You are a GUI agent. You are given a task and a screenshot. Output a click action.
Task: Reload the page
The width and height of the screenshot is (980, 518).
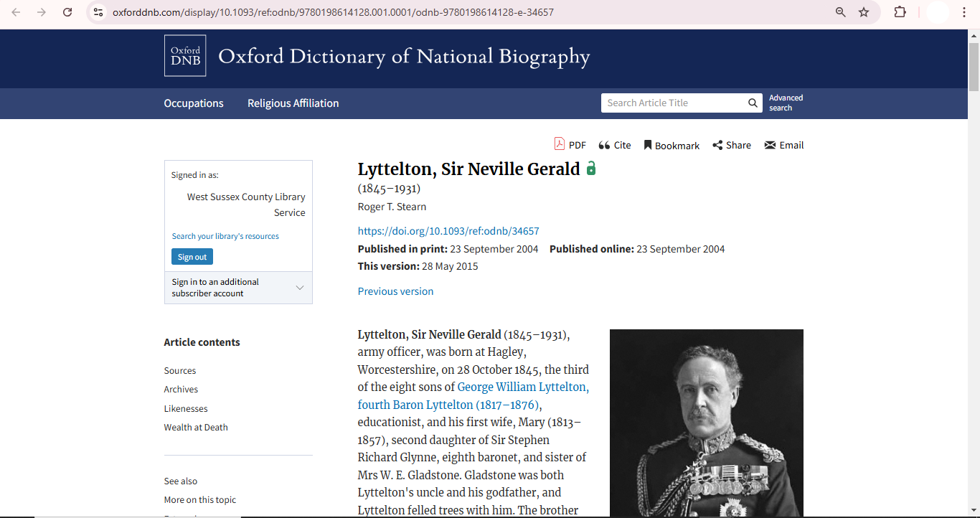67,12
